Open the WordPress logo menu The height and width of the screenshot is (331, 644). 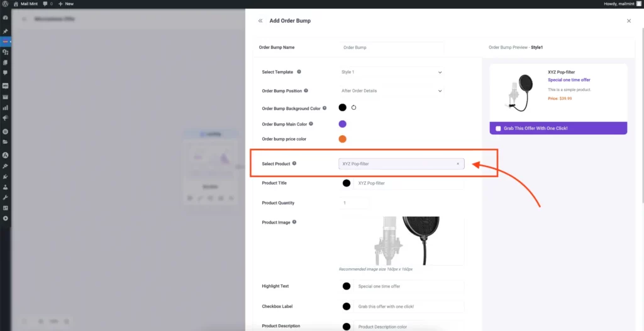[x=5, y=4]
